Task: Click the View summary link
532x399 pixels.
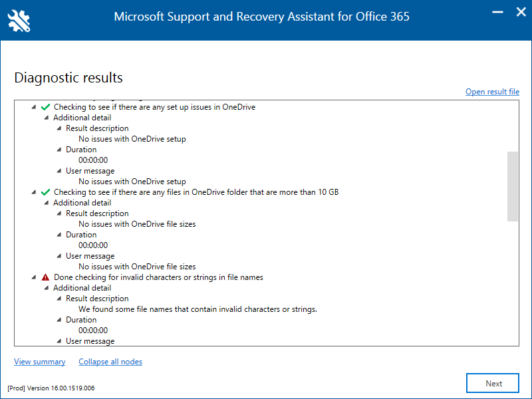Action: pyautogui.click(x=39, y=362)
